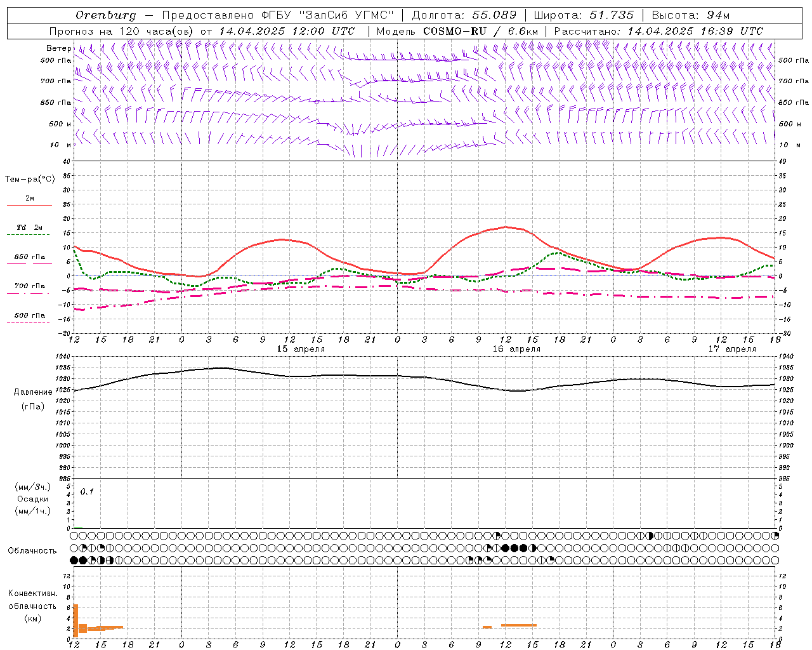Select the Высота: 94м value

tap(691, 15)
